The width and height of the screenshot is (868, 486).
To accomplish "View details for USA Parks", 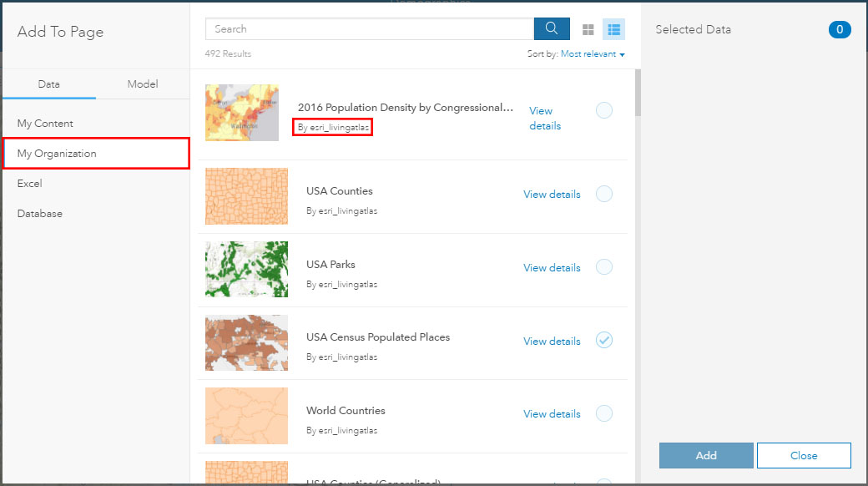I will point(552,268).
